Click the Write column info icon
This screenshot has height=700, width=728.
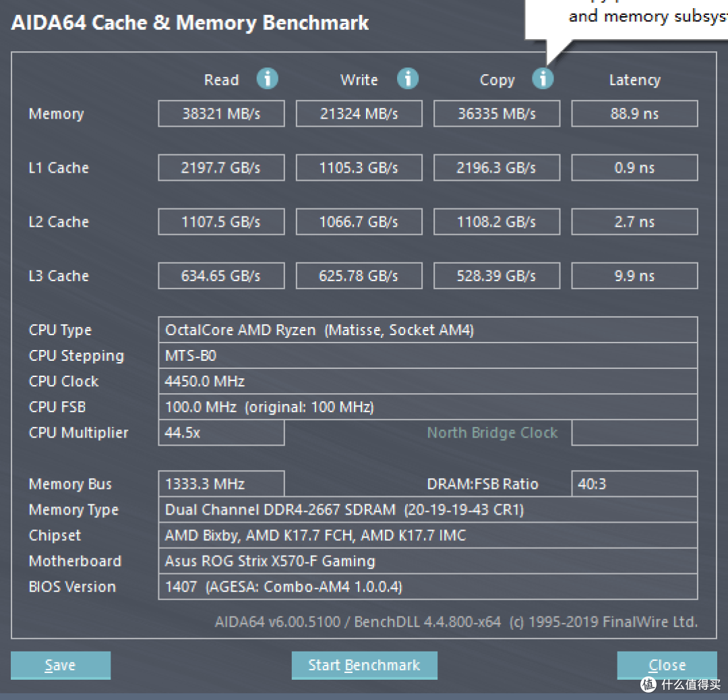click(x=408, y=78)
